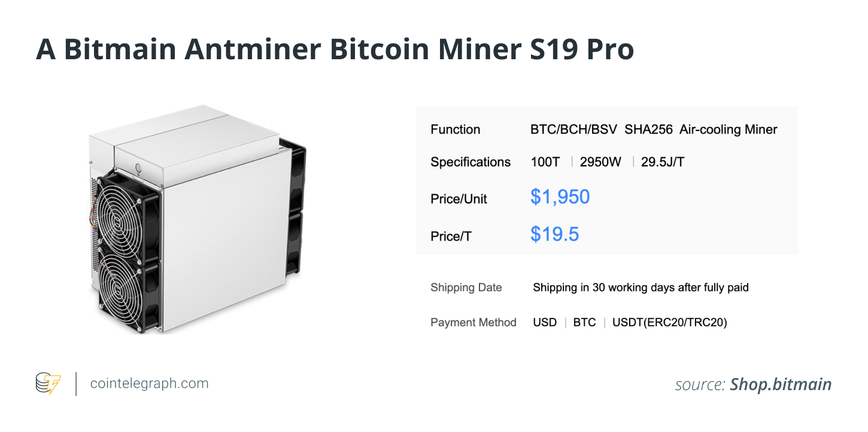Viewport: 868px width, 432px height.
Task: Click the Antminer S19 Pro product image
Action: (198, 219)
